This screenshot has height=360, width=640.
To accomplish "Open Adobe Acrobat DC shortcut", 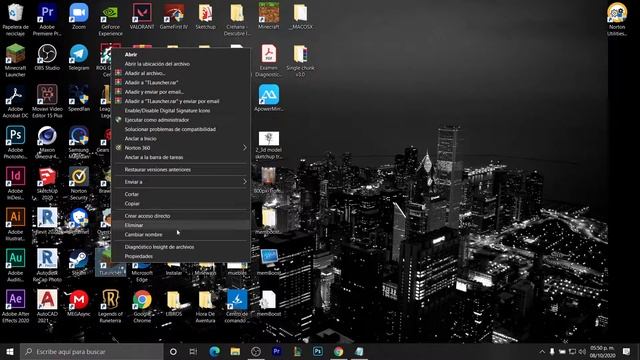I will (16, 101).
